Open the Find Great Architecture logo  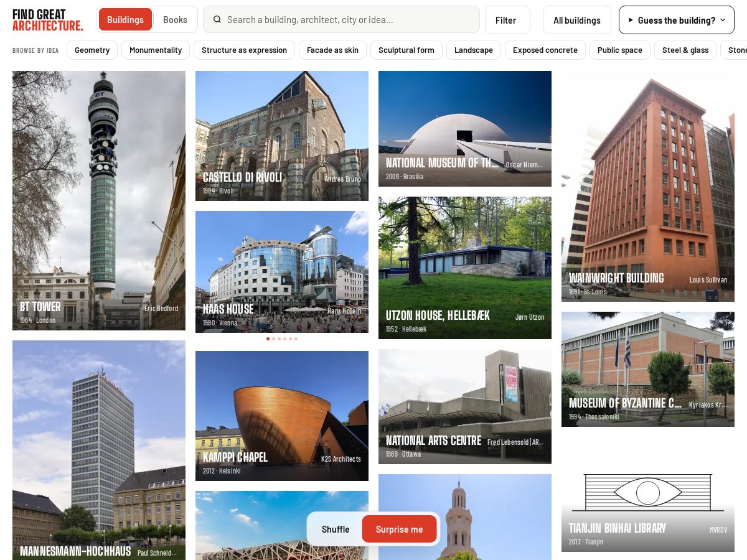(47, 20)
